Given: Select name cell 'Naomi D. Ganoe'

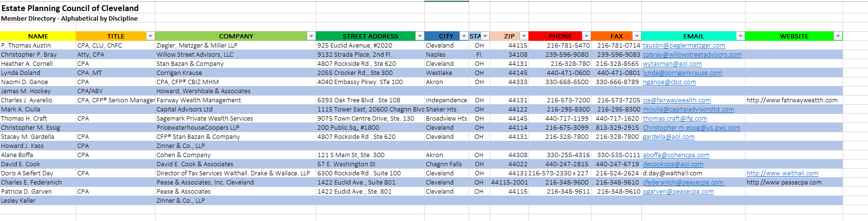Looking at the screenshot, I should (38, 82).
